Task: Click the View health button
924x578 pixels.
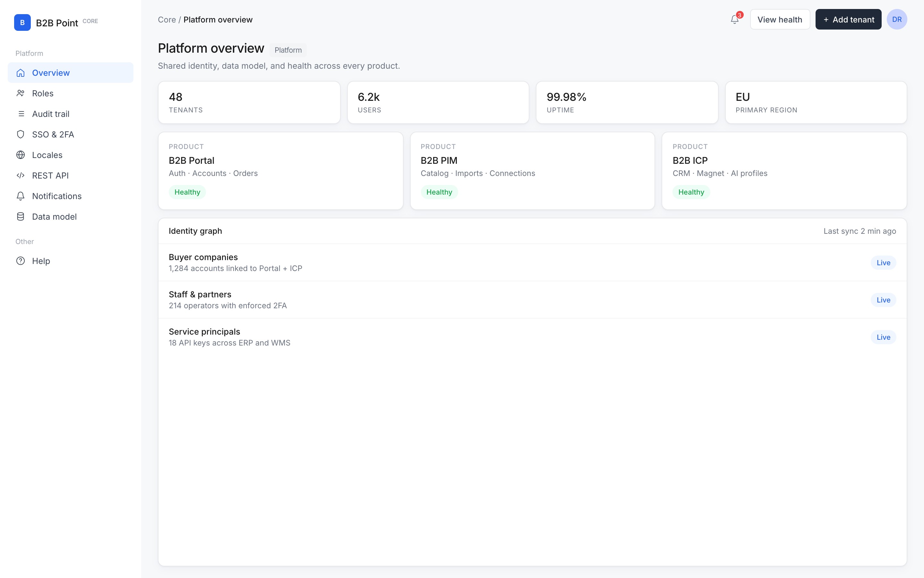Action: tap(780, 20)
